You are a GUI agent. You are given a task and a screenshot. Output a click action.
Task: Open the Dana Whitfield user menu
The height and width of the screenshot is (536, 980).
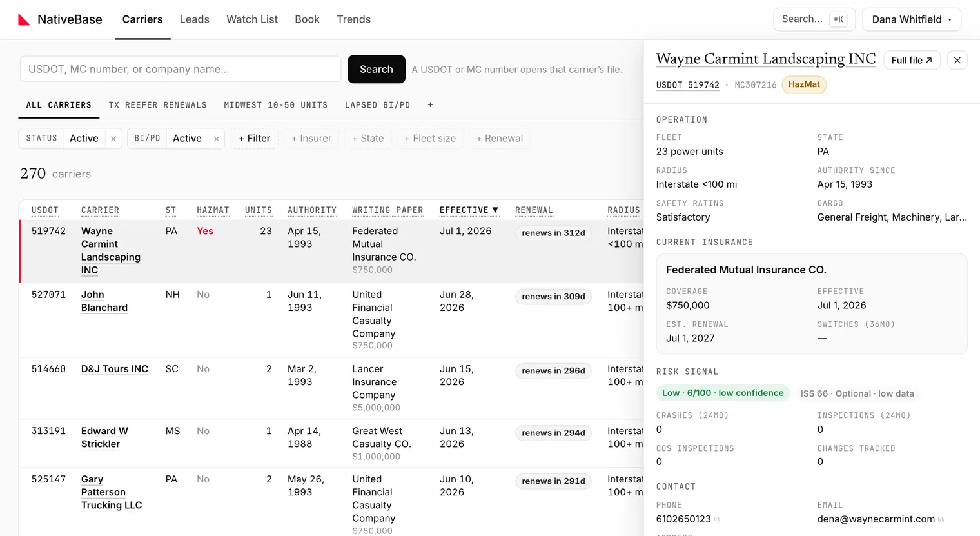[x=911, y=19]
